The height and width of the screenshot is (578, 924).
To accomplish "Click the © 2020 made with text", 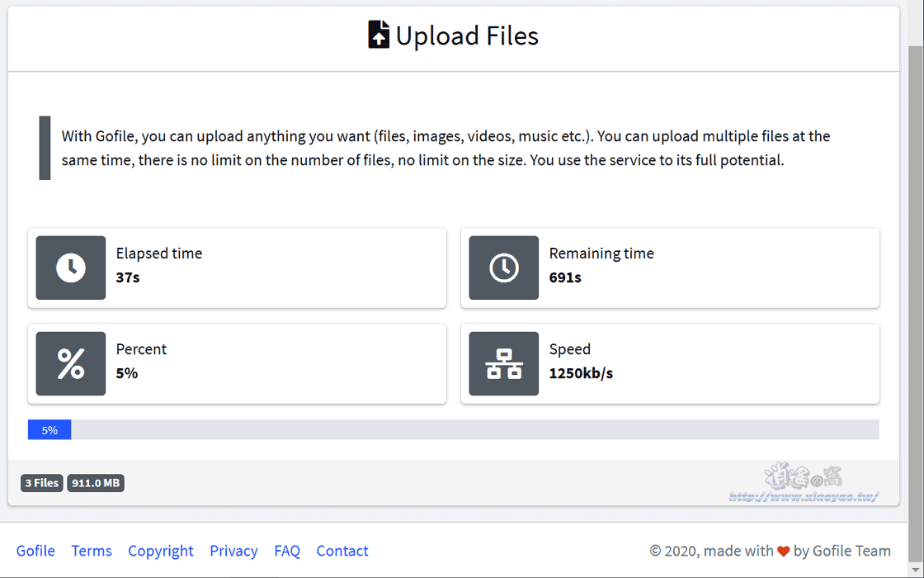I will (x=711, y=551).
